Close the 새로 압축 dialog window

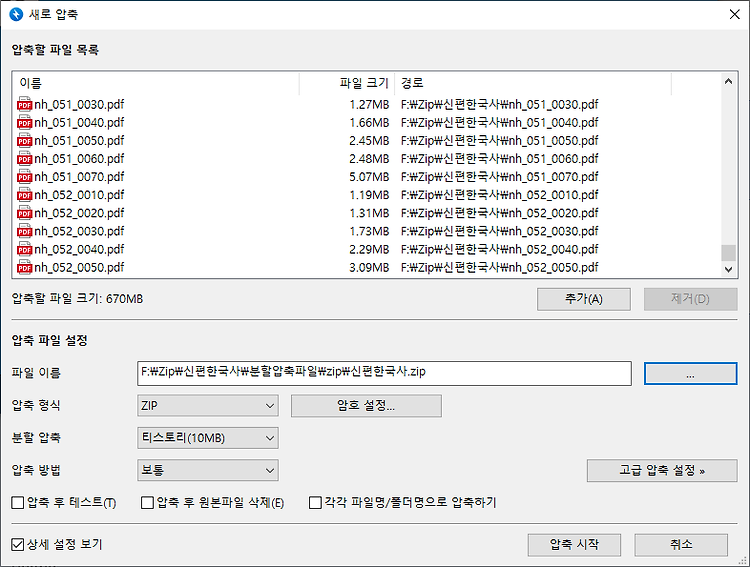tap(735, 14)
